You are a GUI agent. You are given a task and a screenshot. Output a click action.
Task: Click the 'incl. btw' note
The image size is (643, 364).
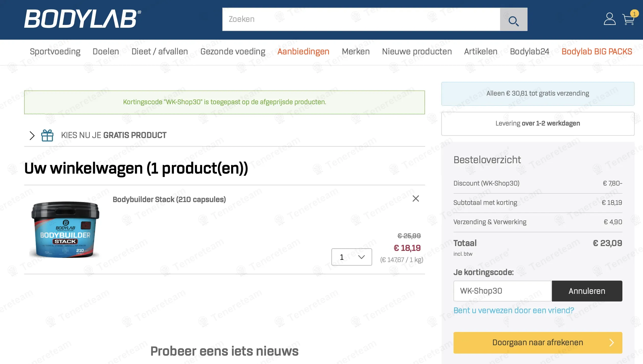point(463,254)
